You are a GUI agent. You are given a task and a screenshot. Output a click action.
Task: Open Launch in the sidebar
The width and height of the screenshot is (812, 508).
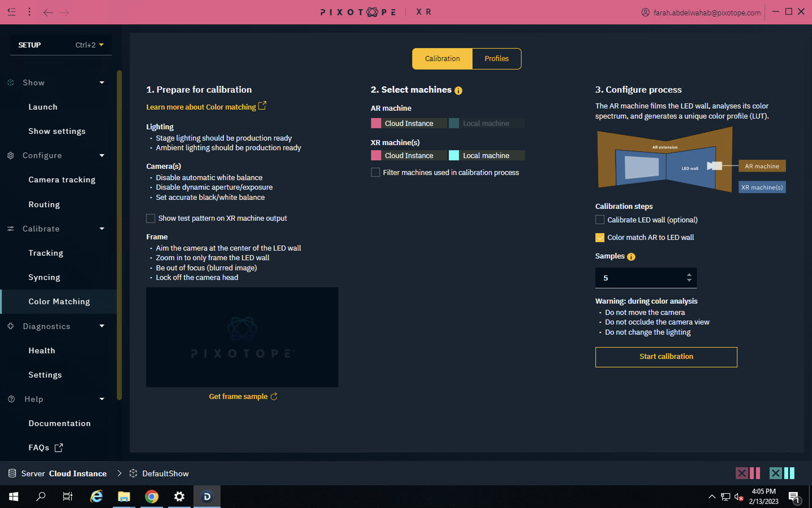tap(43, 107)
